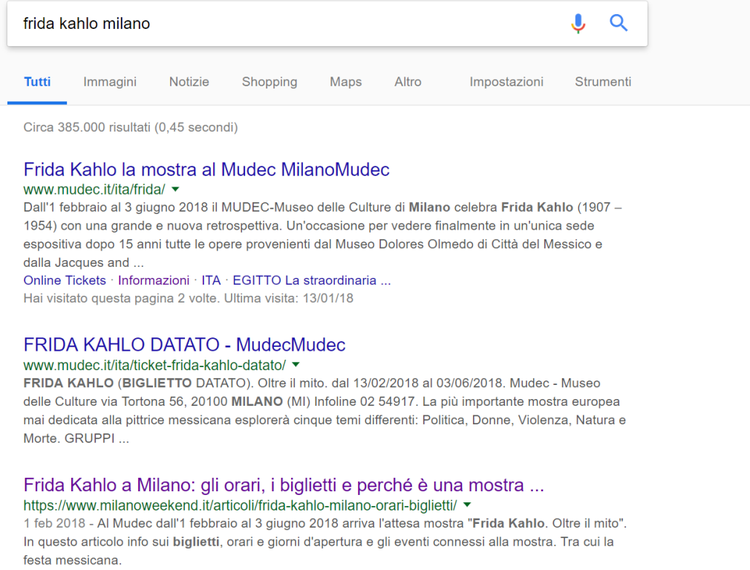Go to the Shopping tab

coord(269,82)
